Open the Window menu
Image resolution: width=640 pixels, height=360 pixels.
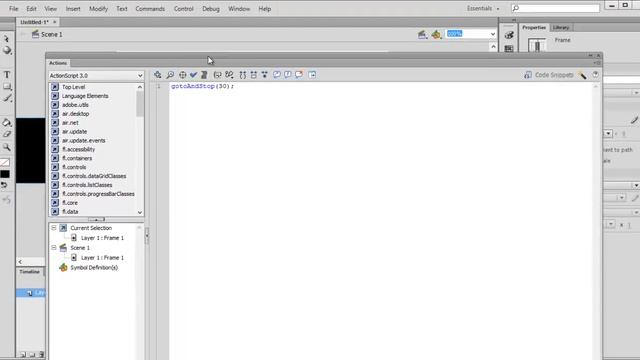239,9
